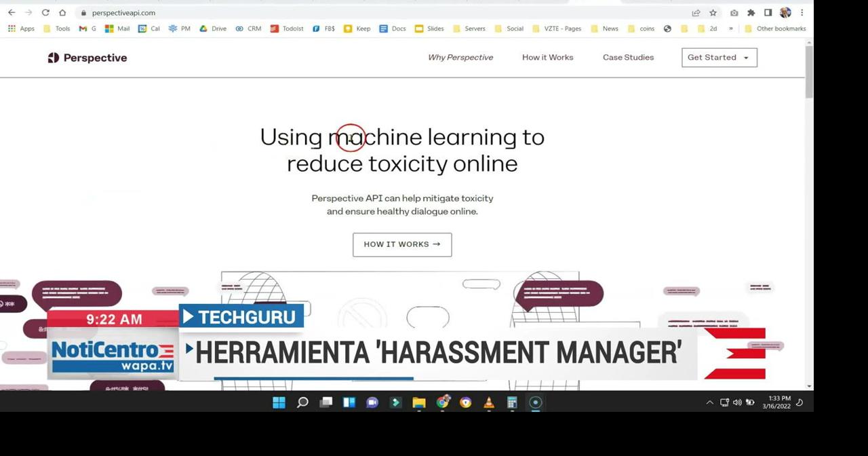Click the browser Forward arrow

(28, 12)
